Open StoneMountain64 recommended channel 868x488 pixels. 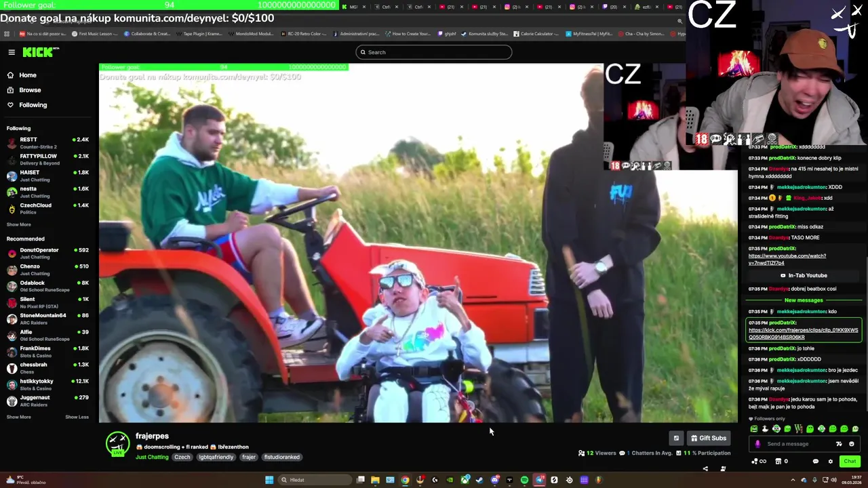pos(47,319)
